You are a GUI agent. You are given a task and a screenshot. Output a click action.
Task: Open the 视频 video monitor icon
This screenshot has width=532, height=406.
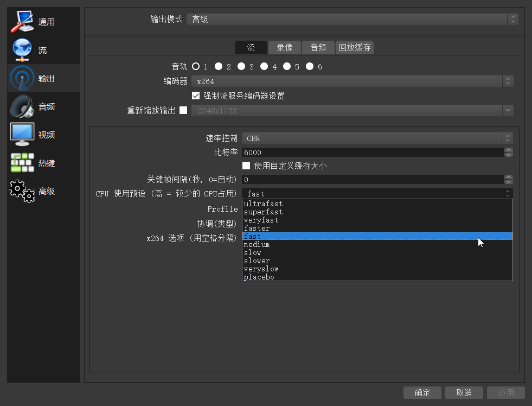[22, 135]
